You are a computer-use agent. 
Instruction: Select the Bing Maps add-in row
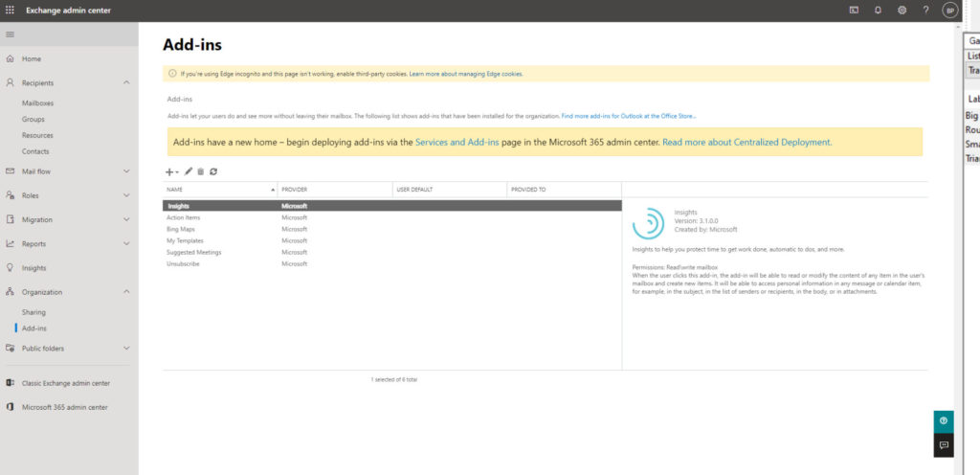click(392, 230)
